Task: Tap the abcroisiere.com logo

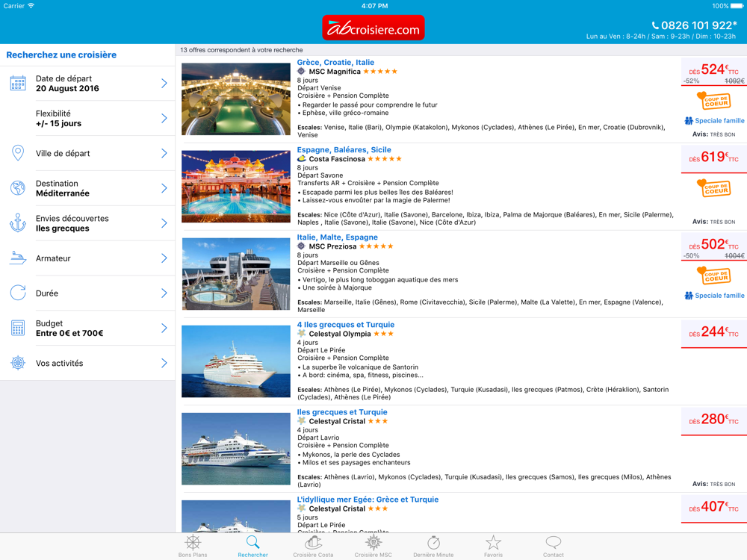Action: [373, 28]
